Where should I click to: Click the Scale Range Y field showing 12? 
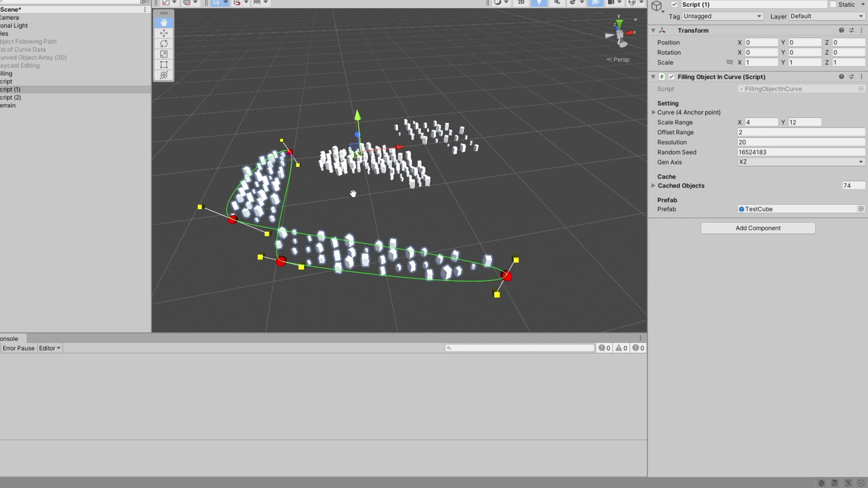[805, 122]
